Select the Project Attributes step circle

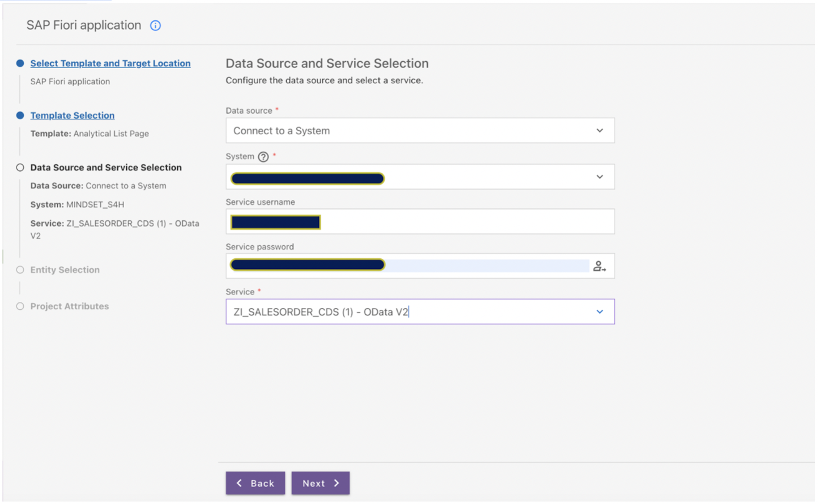pyautogui.click(x=20, y=306)
